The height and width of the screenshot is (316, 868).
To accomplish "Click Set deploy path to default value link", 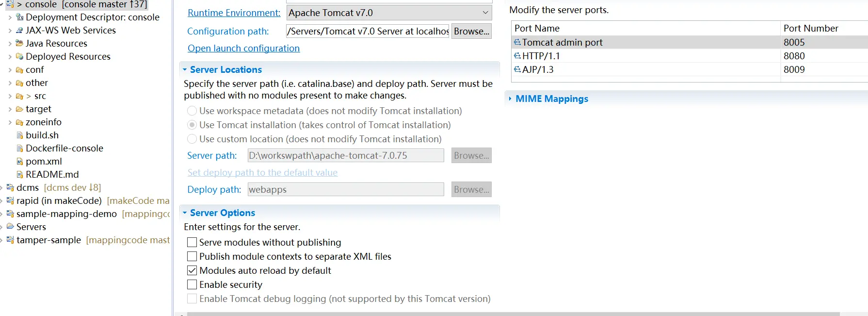I will pyautogui.click(x=262, y=172).
